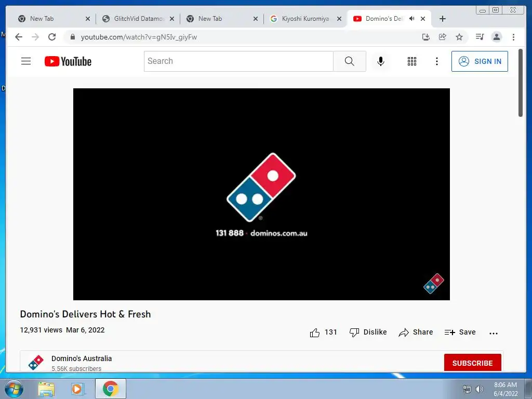Mute tab via speaker icon on tab
532x399 pixels.
pyautogui.click(x=411, y=19)
